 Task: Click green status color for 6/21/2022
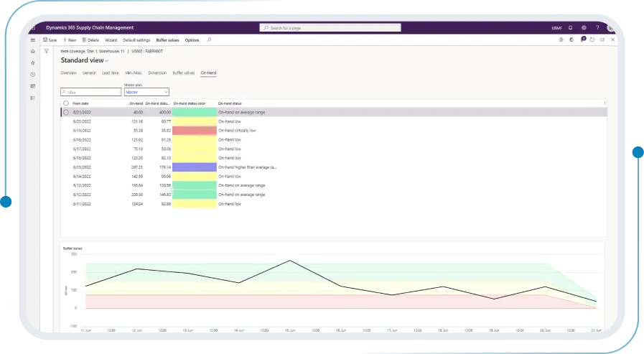tap(195, 112)
